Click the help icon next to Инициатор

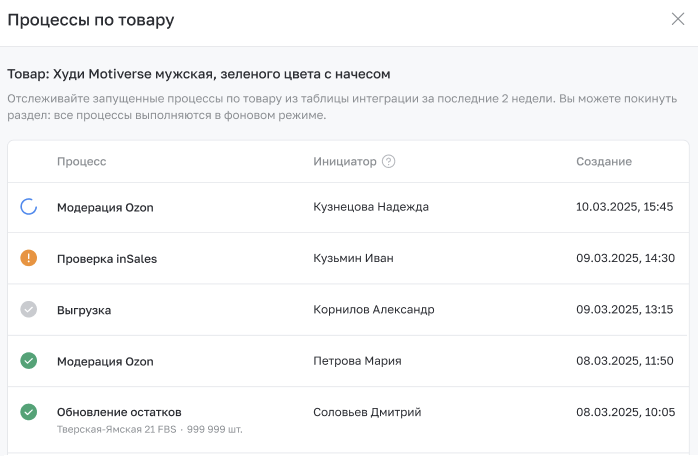[389, 162]
